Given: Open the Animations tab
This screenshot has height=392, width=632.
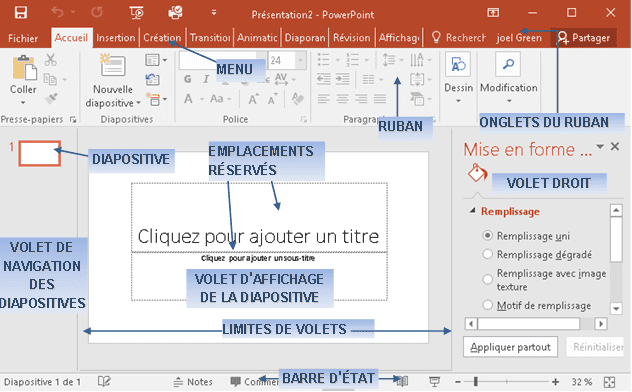Looking at the screenshot, I should [x=257, y=38].
